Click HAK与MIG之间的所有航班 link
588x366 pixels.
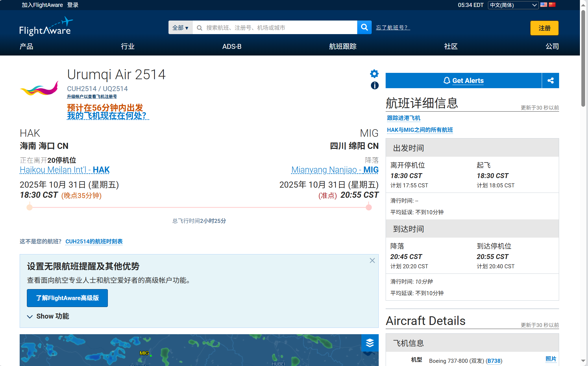(420, 130)
